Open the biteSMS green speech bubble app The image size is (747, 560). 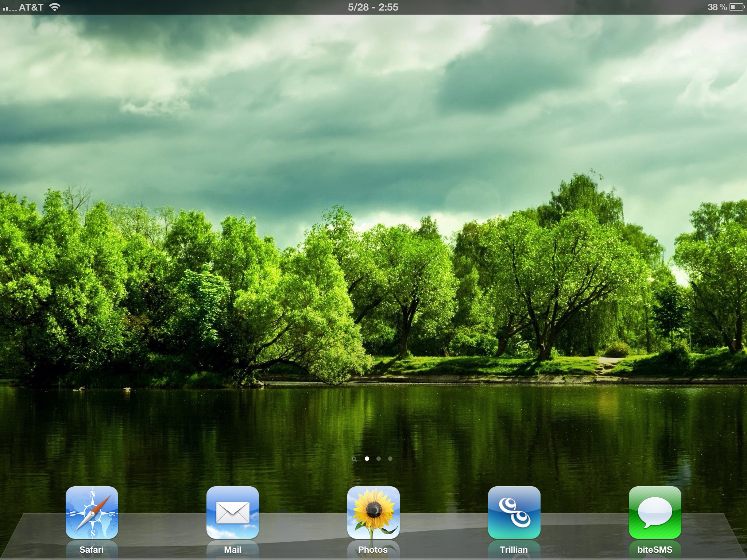pyautogui.click(x=655, y=512)
